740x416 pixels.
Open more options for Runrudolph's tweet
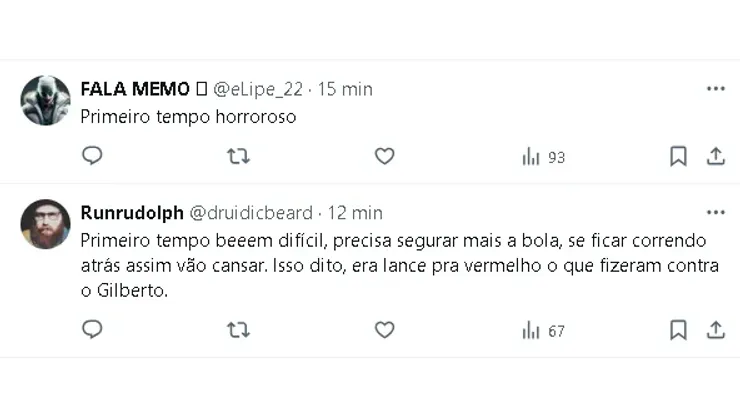pos(715,212)
